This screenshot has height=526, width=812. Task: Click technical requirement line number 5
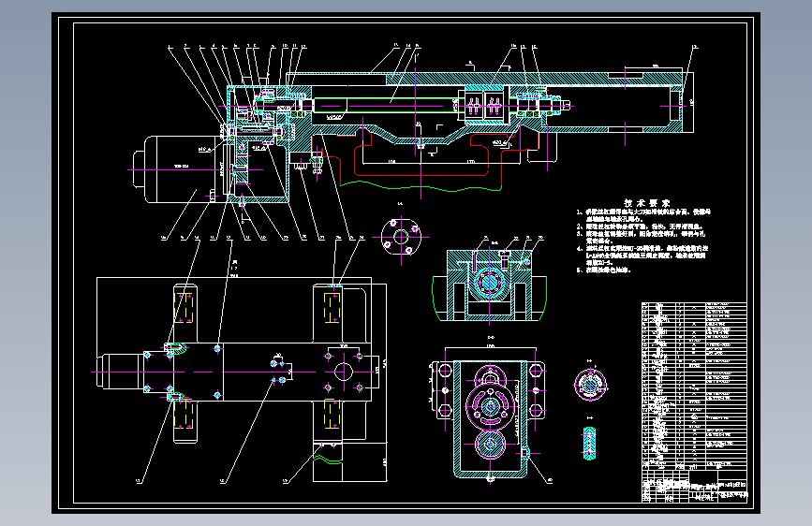pyautogui.click(x=603, y=270)
